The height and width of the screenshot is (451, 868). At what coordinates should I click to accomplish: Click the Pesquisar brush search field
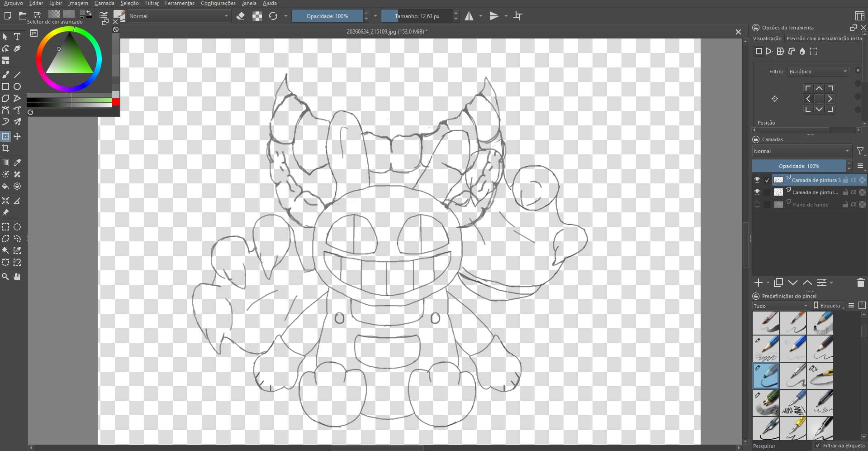point(782,446)
